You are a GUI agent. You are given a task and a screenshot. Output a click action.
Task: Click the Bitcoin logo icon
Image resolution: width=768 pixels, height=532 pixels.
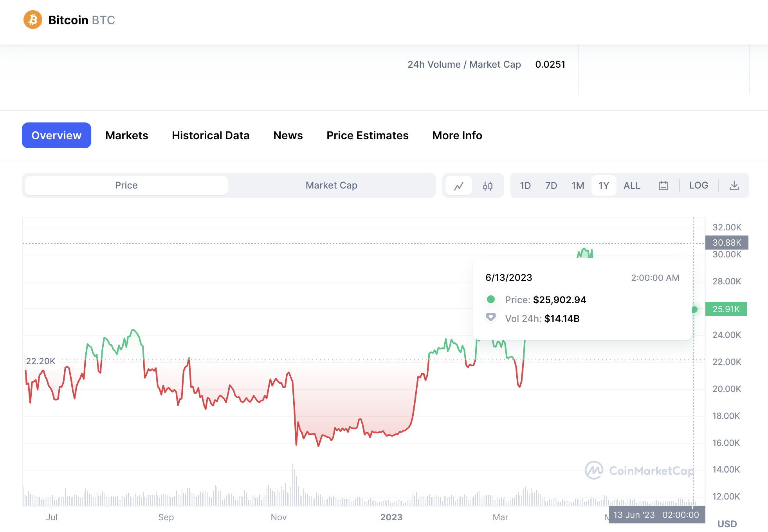pos(33,20)
